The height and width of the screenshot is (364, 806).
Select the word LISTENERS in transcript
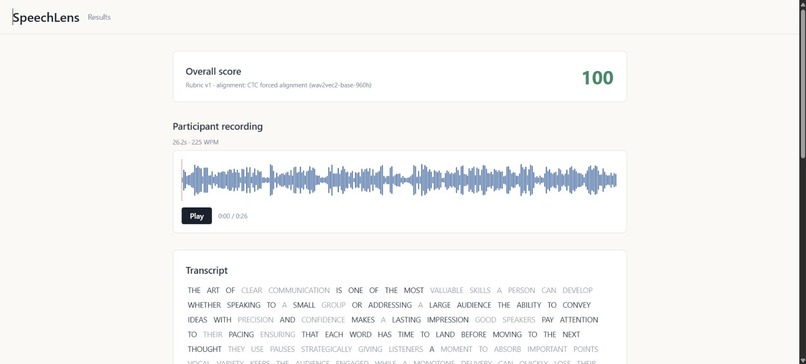406,350
